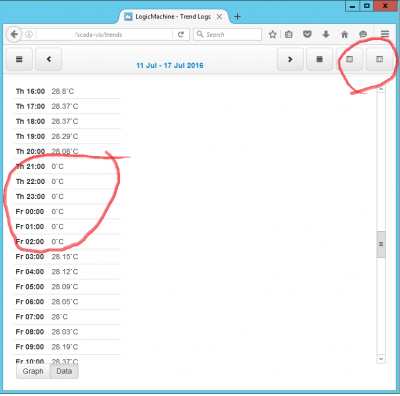Image resolution: width=400 pixels, height=396 pixels.
Task: Click the scrollbar down arrow
Action: [x=381, y=359]
